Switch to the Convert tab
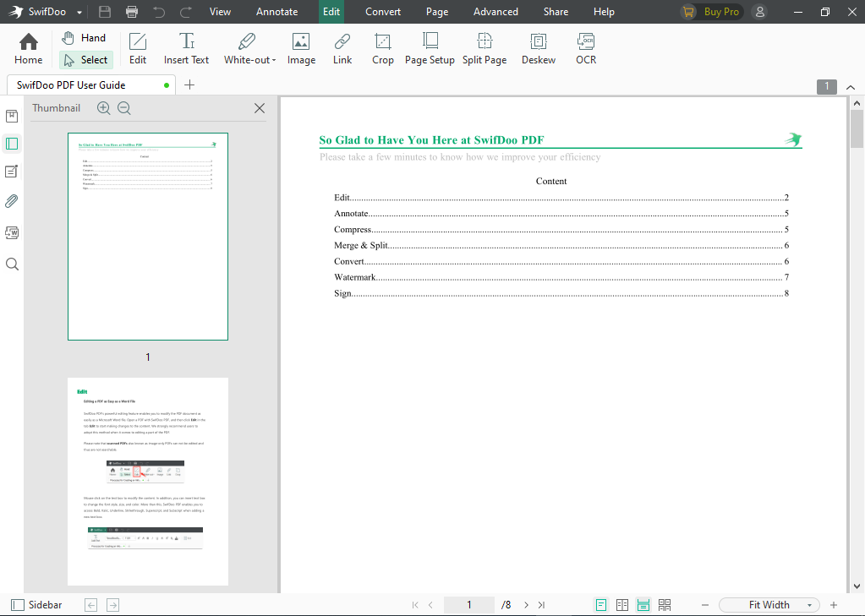The width and height of the screenshot is (865, 616). pyautogui.click(x=383, y=12)
